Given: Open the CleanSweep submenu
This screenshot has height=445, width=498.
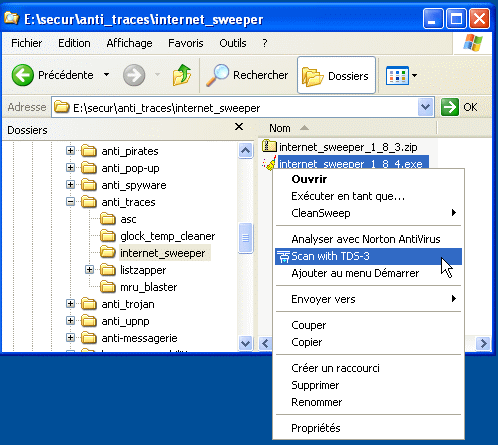Looking at the screenshot, I should (x=368, y=213).
